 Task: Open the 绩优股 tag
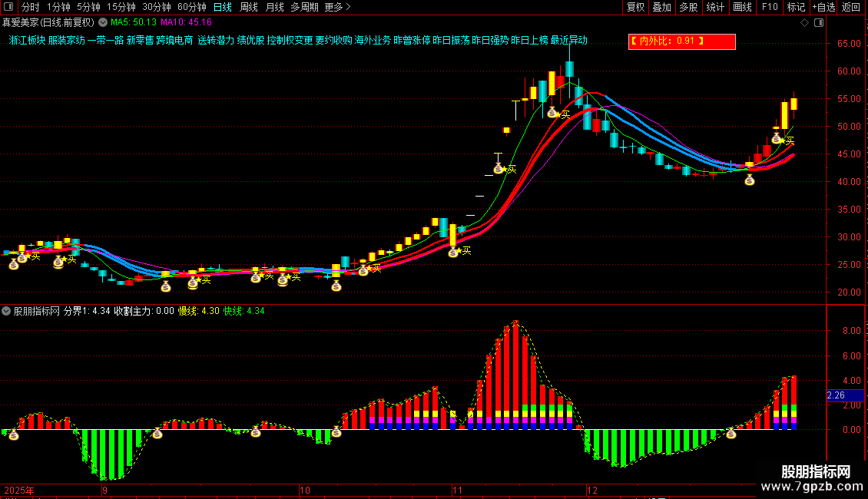pyautogui.click(x=250, y=41)
